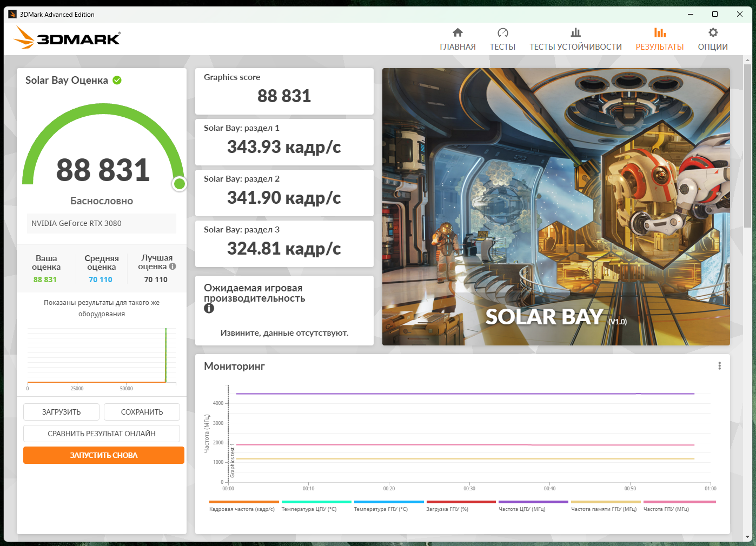
Task: Click Средняя оценка value 70 110
Action: pos(101,279)
